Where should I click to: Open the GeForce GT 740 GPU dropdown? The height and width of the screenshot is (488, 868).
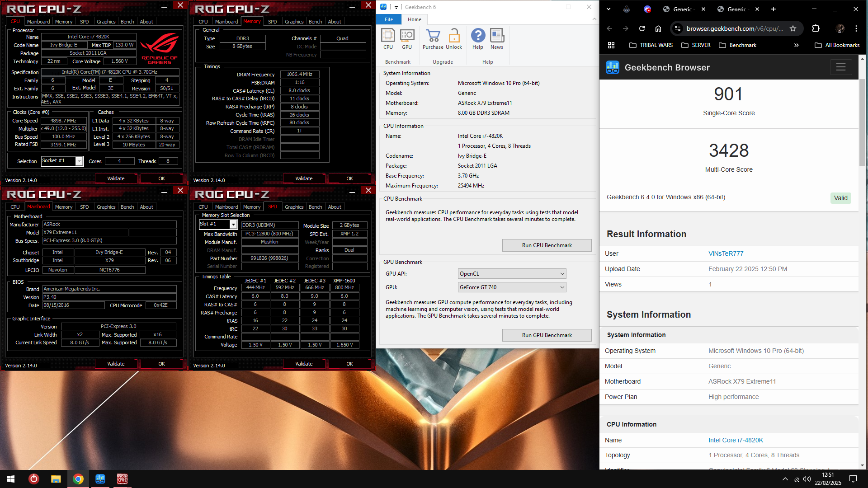click(x=512, y=287)
